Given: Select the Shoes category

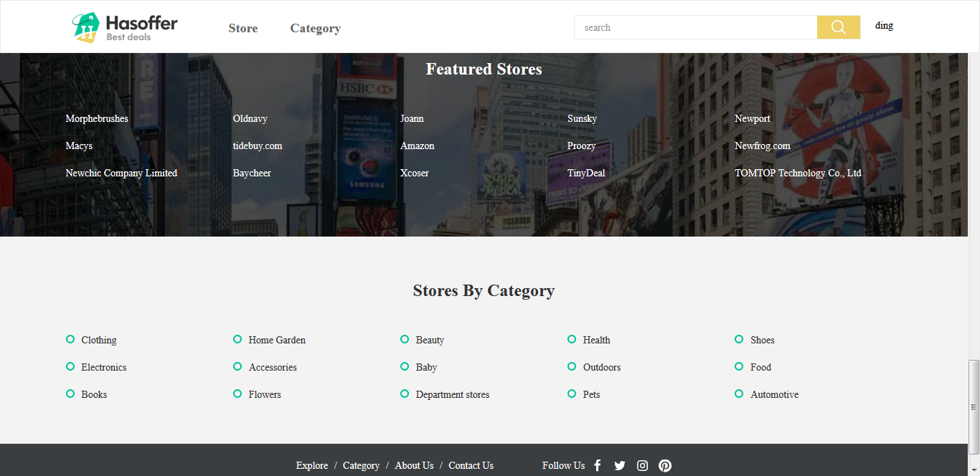Looking at the screenshot, I should (x=763, y=340).
